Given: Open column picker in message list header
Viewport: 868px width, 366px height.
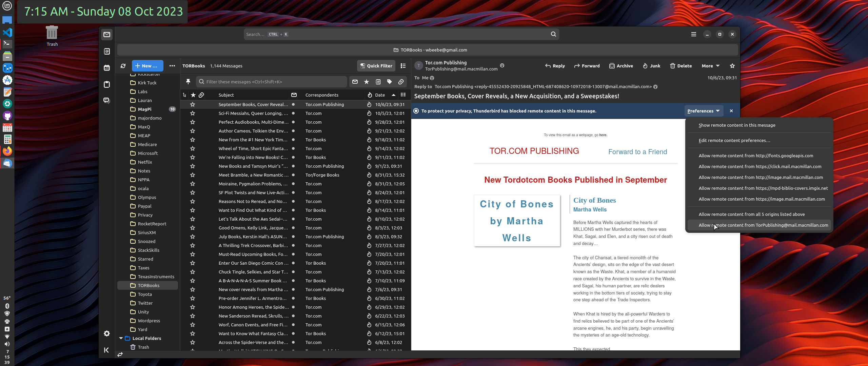Looking at the screenshot, I should (403, 95).
